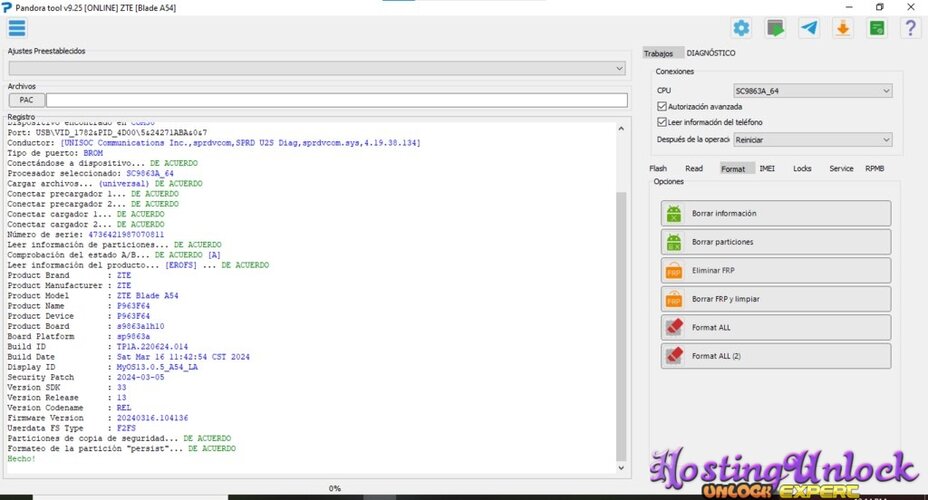Click the Firmware Version value 20240316.104136

click(x=152, y=418)
